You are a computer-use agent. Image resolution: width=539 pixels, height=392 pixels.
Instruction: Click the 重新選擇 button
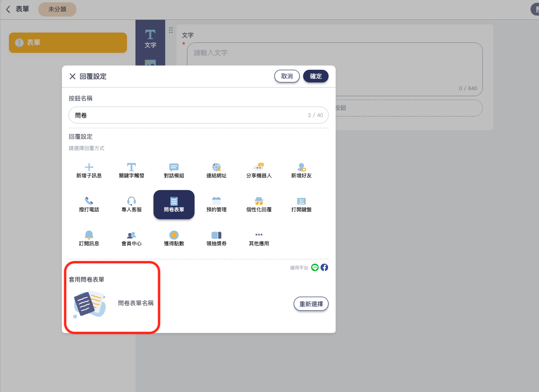coord(311,304)
